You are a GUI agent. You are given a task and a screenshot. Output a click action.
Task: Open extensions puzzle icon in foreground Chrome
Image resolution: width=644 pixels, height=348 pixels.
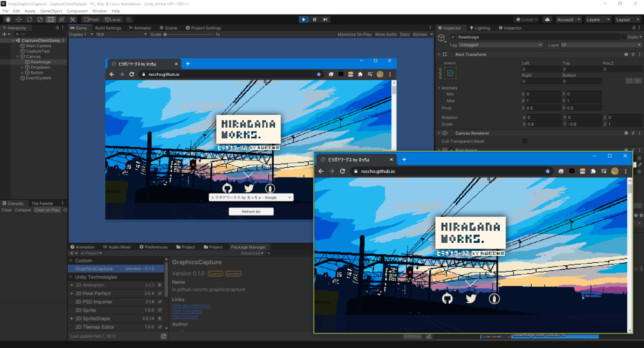pyautogui.click(x=593, y=171)
